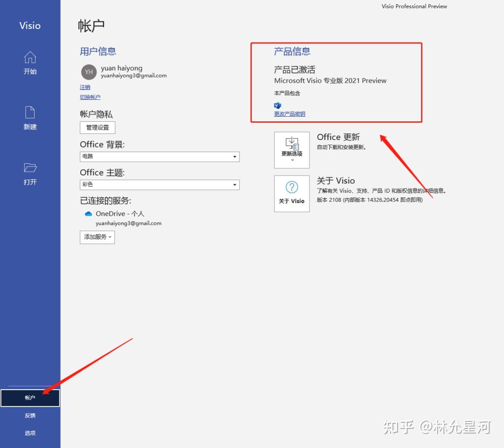Expand the 添加服务 dropdown

[97, 237]
